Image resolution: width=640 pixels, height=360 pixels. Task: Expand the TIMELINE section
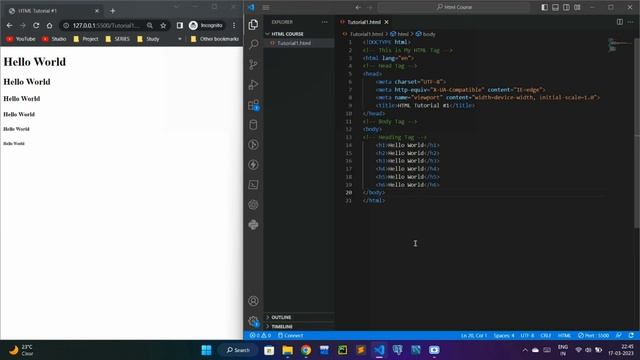(x=299, y=327)
